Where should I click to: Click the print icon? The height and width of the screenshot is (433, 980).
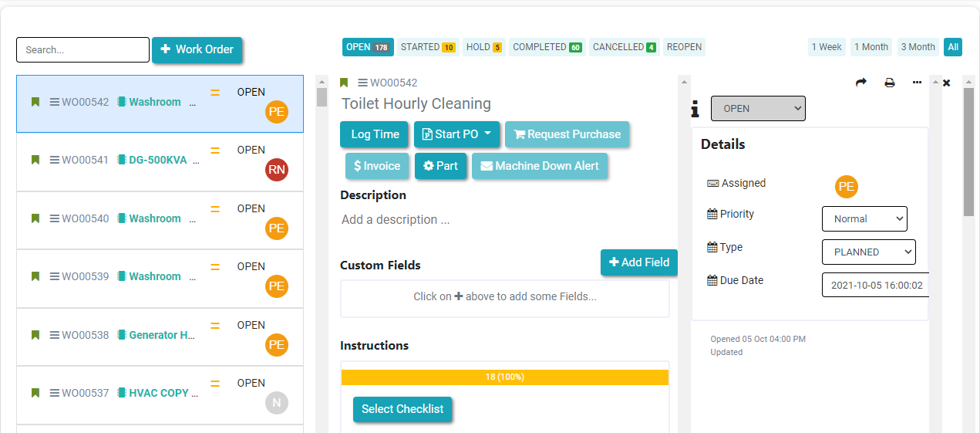click(x=889, y=83)
